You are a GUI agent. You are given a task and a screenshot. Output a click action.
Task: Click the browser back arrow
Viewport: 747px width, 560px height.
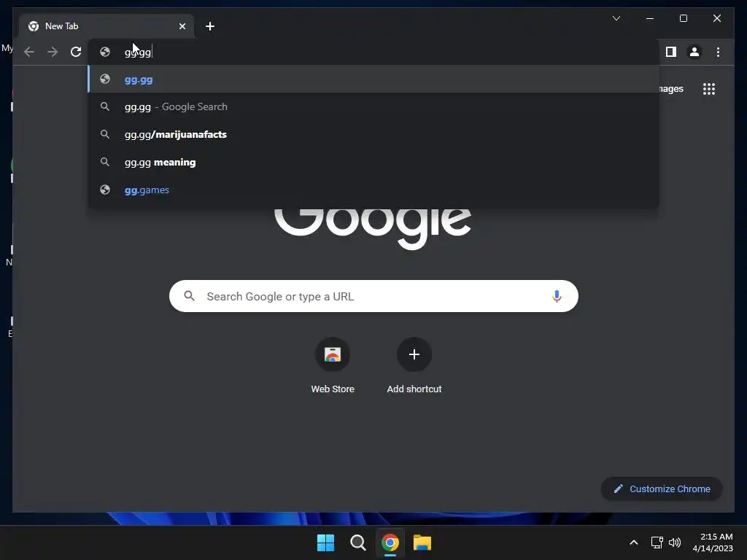(29, 52)
